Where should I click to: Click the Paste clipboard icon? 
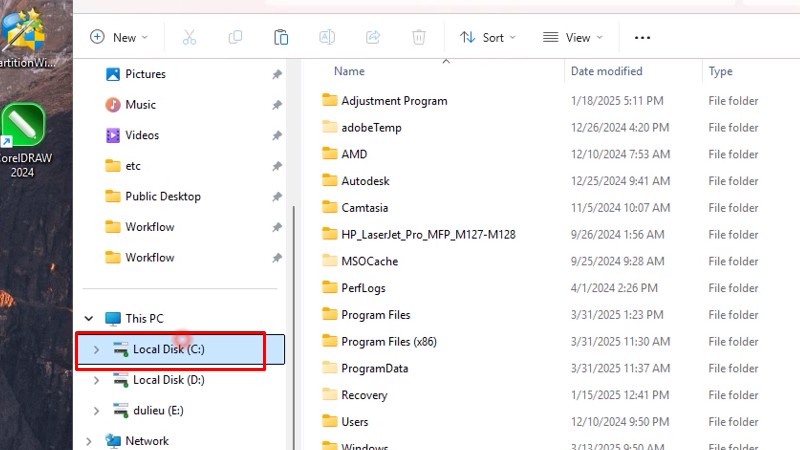point(281,37)
